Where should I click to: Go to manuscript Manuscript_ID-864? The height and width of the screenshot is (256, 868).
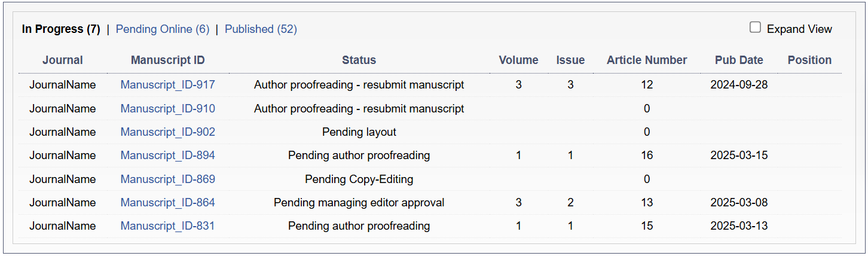pos(167,203)
